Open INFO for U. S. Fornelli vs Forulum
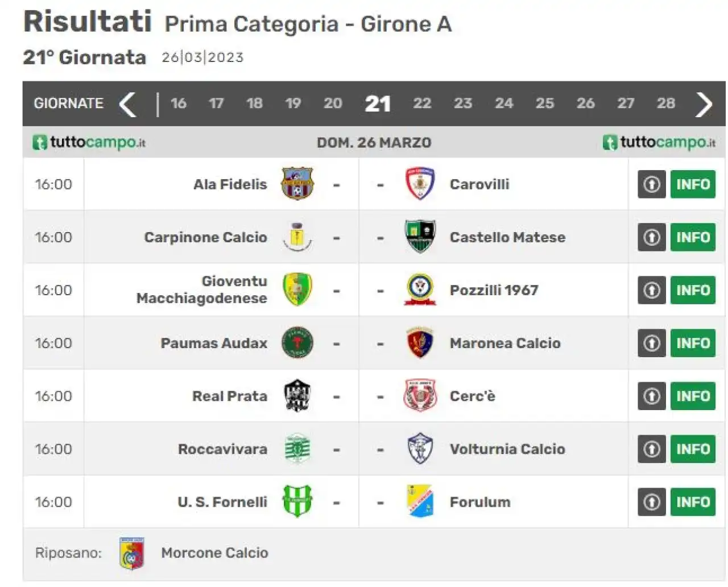Image resolution: width=728 pixels, height=587 pixels. [x=693, y=502]
